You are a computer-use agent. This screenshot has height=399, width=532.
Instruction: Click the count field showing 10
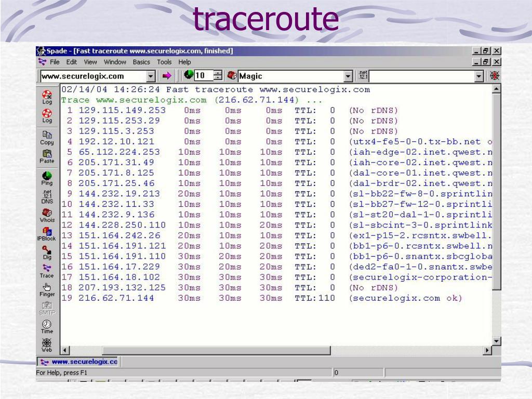coord(204,76)
